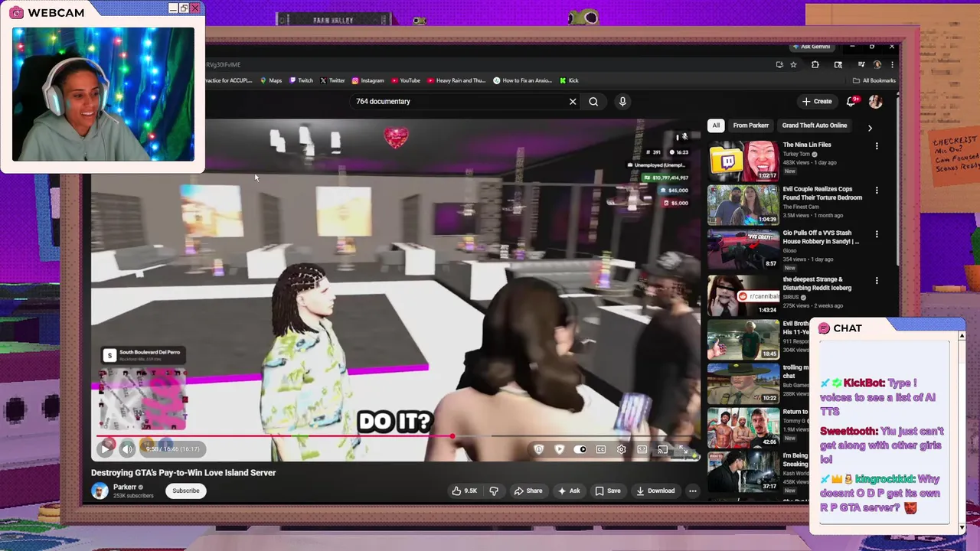
Task: Open Twitter bookmark
Action: click(332, 80)
